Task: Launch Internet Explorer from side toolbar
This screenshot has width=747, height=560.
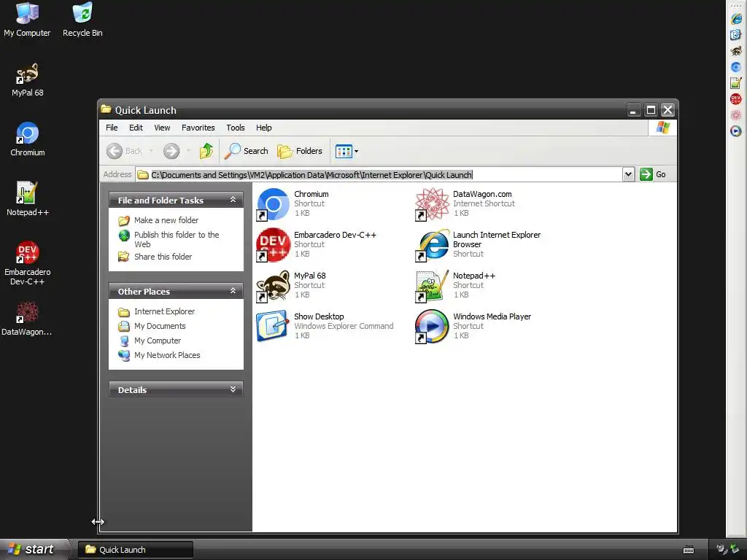Action: tap(736, 18)
